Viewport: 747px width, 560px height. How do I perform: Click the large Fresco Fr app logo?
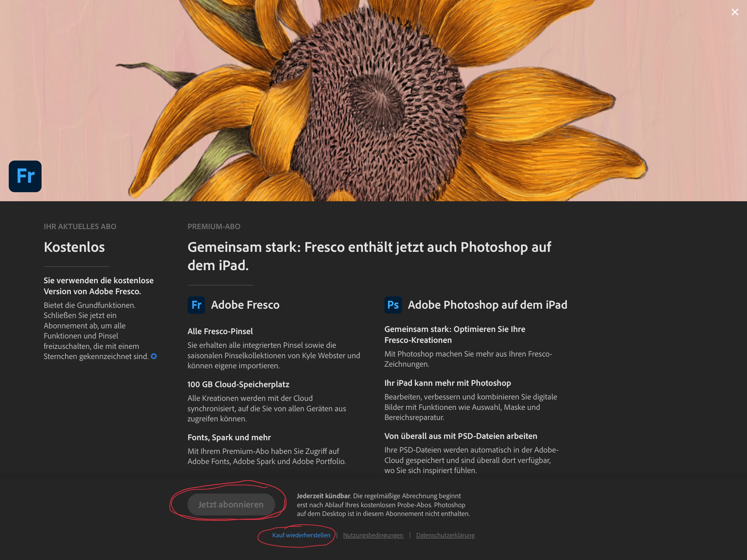(x=25, y=176)
